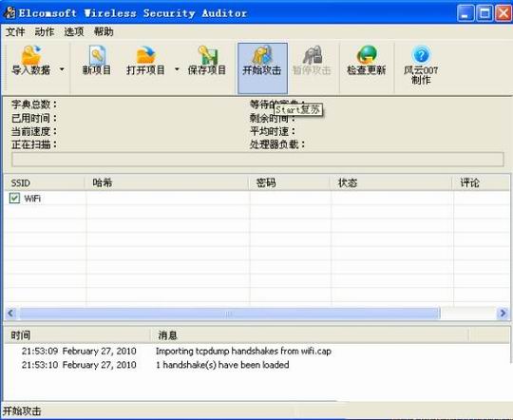Expand the 导入数据 dropdown arrow
Screen dimensions: 513x420
(x=62, y=69)
